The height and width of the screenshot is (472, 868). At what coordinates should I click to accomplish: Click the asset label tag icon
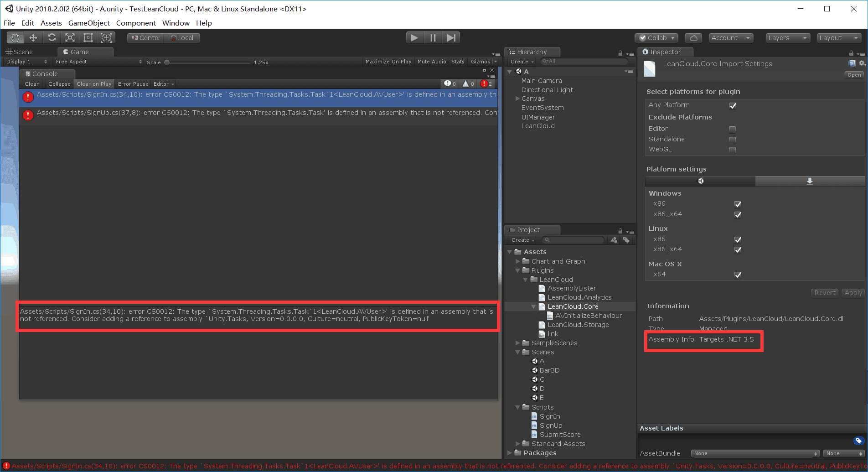click(x=858, y=441)
